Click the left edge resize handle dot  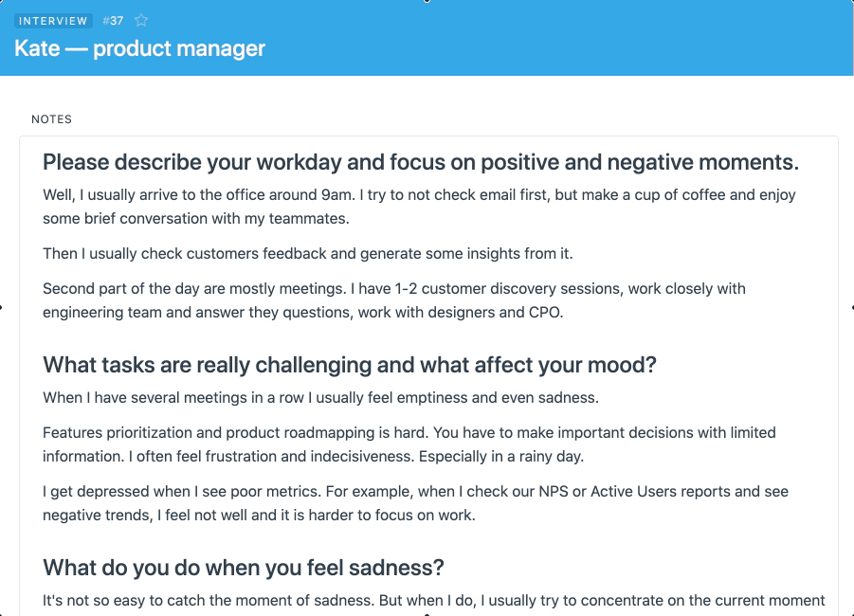click(1, 307)
